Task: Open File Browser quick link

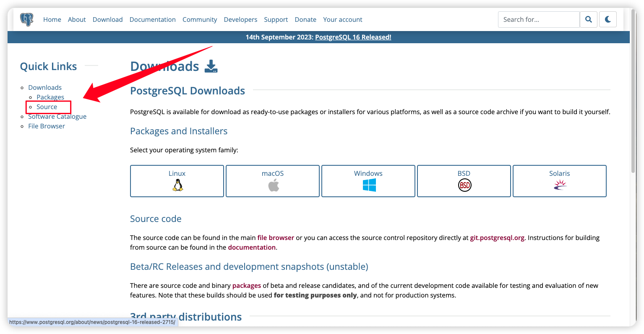Action: (x=47, y=126)
